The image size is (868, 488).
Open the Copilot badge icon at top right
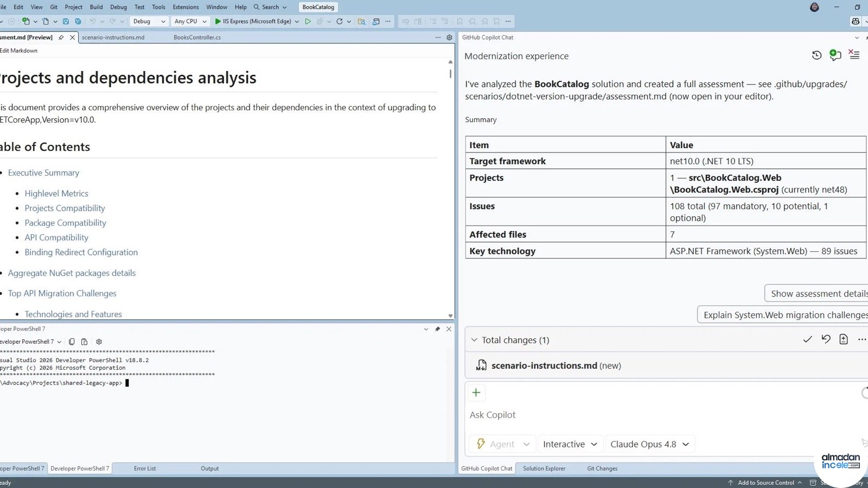[x=856, y=21]
